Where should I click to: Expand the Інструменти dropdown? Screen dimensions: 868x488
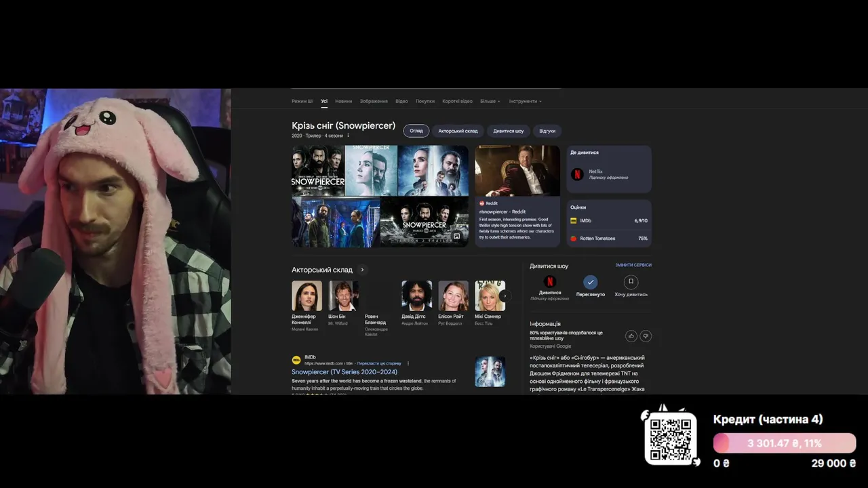(x=526, y=101)
